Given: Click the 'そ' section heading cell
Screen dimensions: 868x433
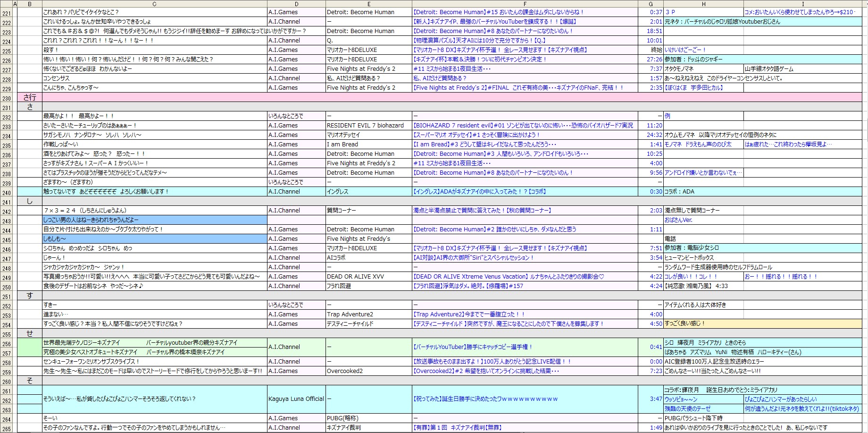Looking at the screenshot, I should pyautogui.click(x=30, y=381).
